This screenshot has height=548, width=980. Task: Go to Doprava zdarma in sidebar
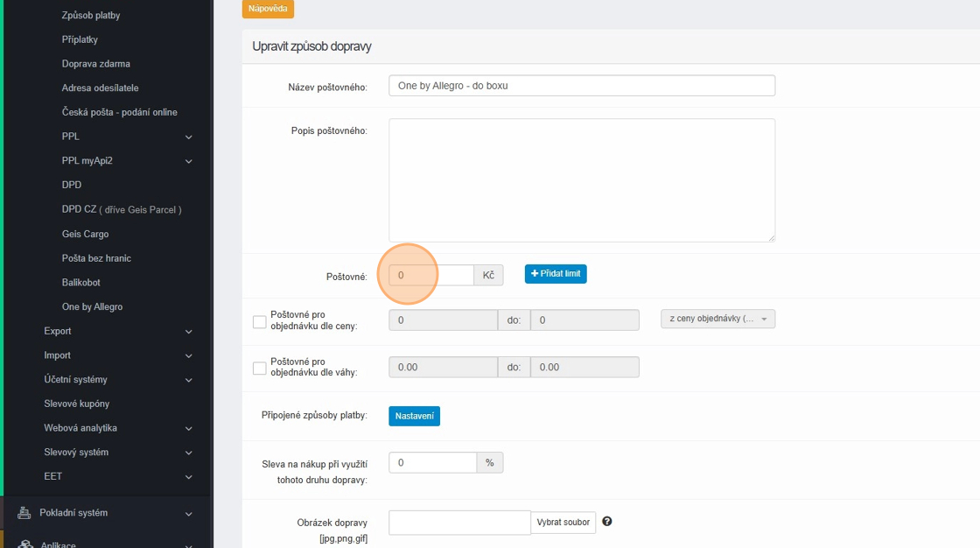[96, 64]
